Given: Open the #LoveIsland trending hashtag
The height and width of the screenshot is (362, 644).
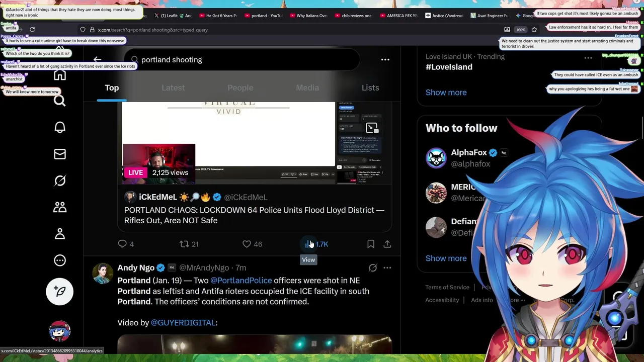Looking at the screenshot, I should 449,67.
